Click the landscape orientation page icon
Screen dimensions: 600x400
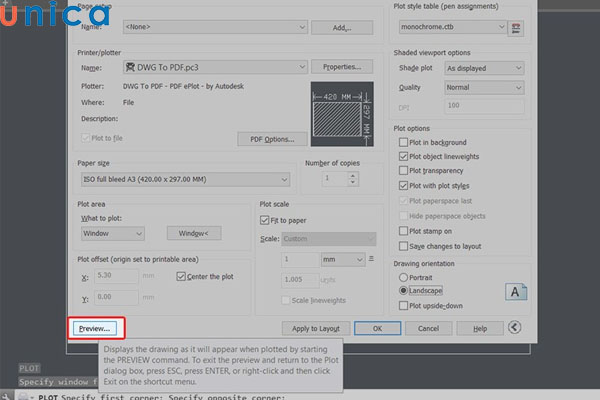(515, 292)
